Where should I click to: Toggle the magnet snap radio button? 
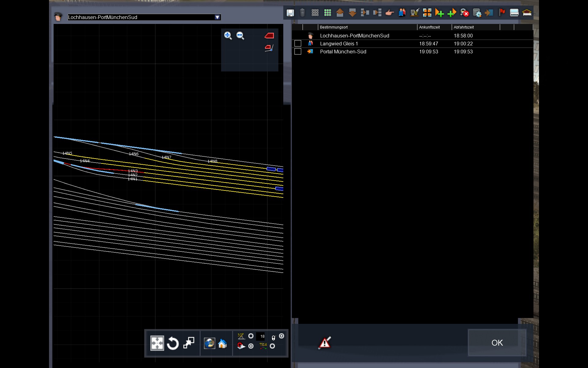251,346
